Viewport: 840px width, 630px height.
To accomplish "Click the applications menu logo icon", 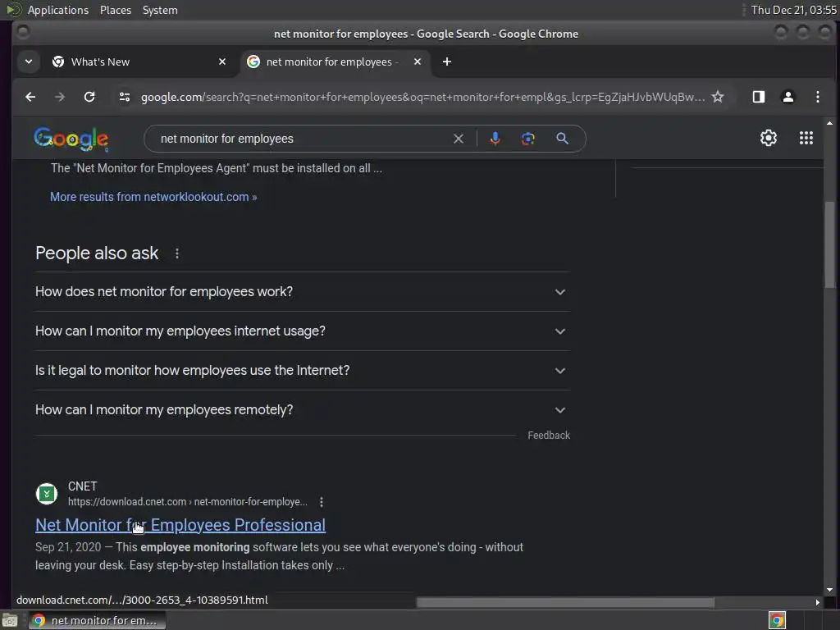I will click(13, 10).
